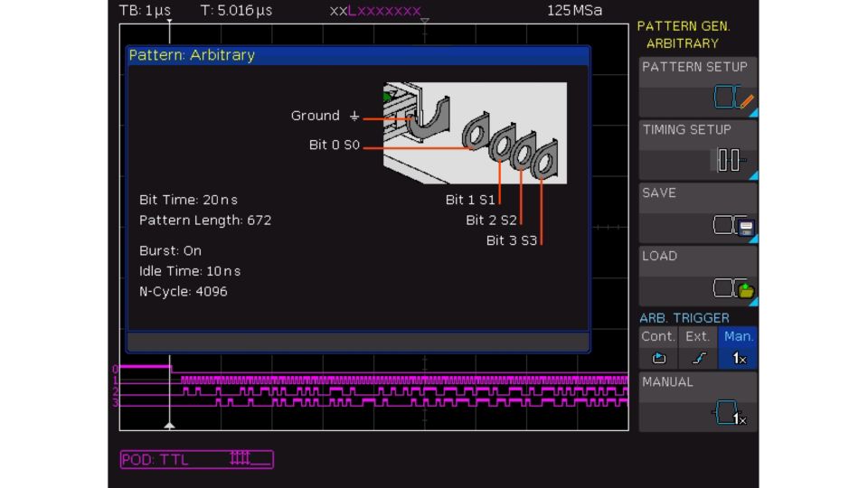
Task: Click the trigger position arrow below waveforms
Action: (169, 424)
